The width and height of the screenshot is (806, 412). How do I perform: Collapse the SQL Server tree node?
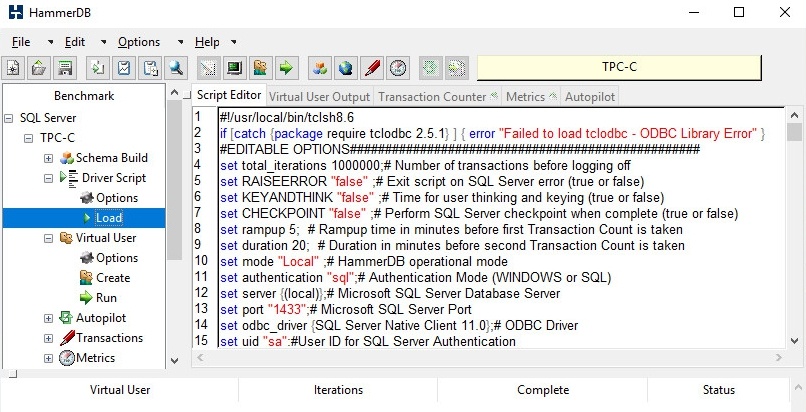tap(8, 118)
